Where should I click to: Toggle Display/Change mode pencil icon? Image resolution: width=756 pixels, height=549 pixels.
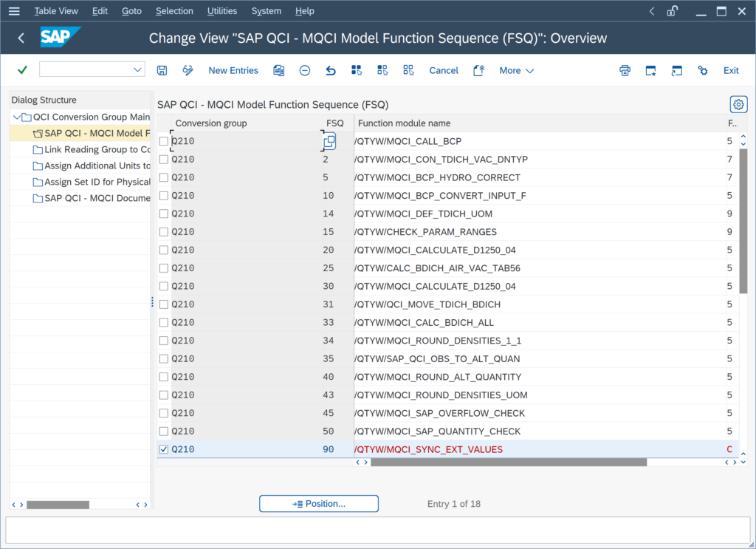click(x=188, y=70)
